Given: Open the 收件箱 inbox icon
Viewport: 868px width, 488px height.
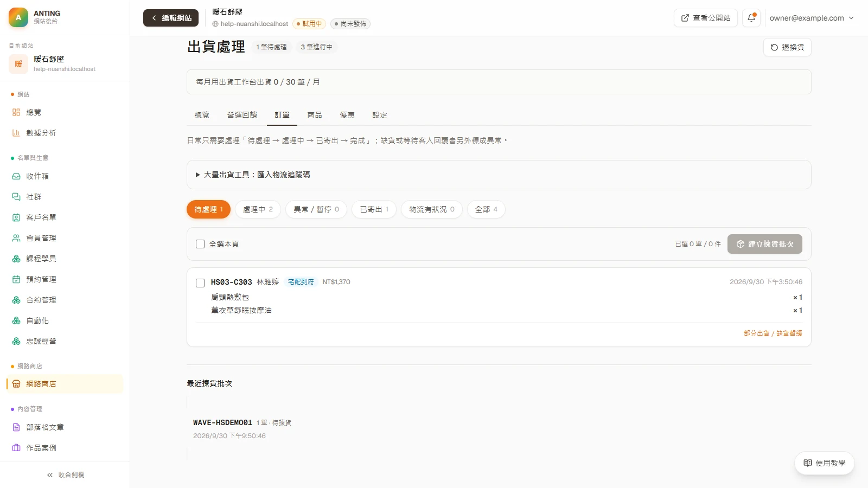Looking at the screenshot, I should [16, 176].
